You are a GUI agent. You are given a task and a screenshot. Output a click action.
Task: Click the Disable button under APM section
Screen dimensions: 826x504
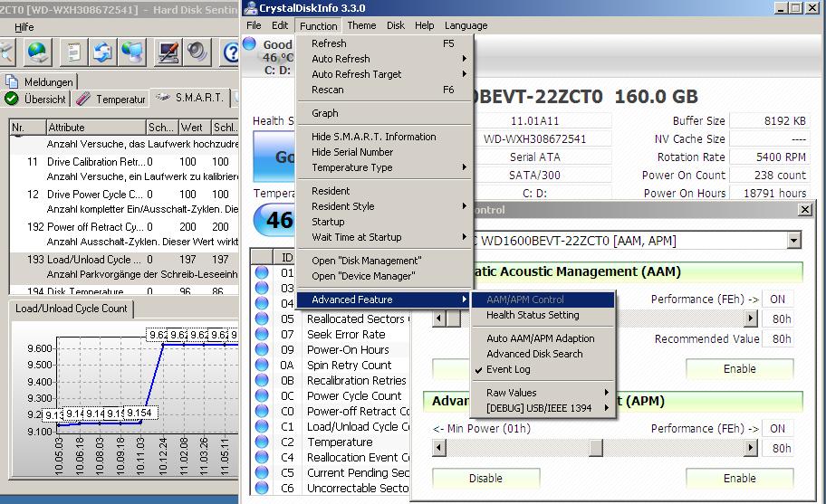coord(485,479)
